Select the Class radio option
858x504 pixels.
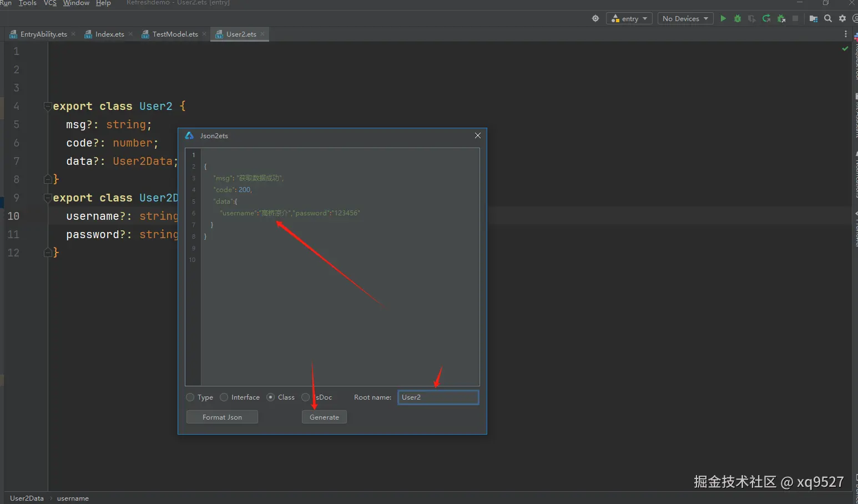[x=271, y=397]
